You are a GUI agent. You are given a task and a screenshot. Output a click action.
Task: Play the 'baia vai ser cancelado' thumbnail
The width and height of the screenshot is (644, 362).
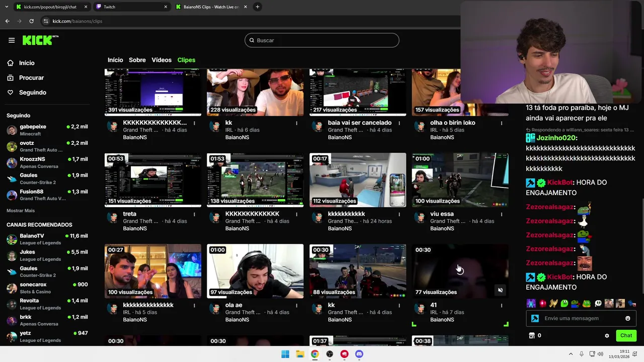point(358,93)
